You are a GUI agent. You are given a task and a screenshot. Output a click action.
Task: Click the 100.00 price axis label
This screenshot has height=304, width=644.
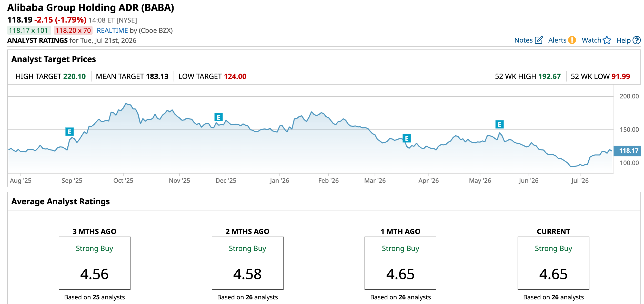coord(629,163)
